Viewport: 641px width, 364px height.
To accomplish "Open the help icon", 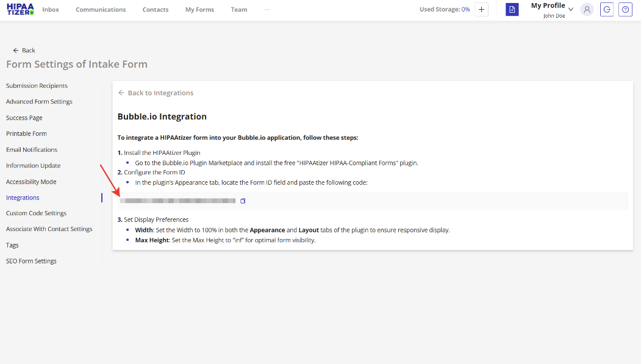I will [x=625, y=9].
